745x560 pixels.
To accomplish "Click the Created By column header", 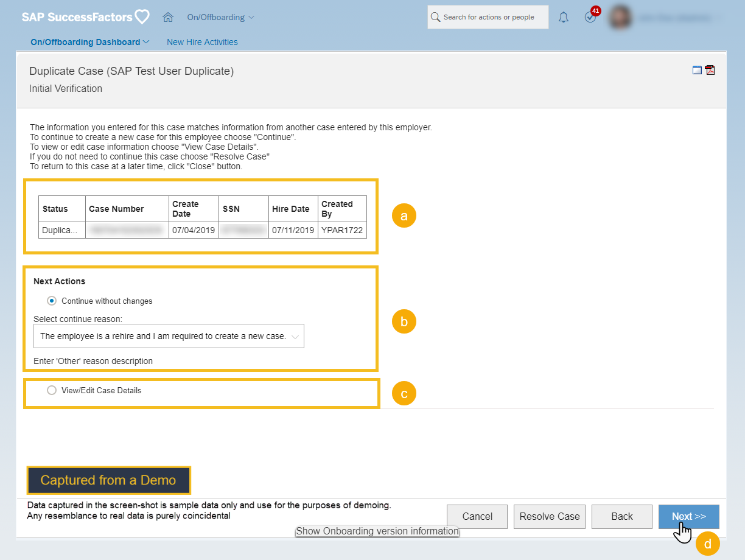I will tap(342, 209).
